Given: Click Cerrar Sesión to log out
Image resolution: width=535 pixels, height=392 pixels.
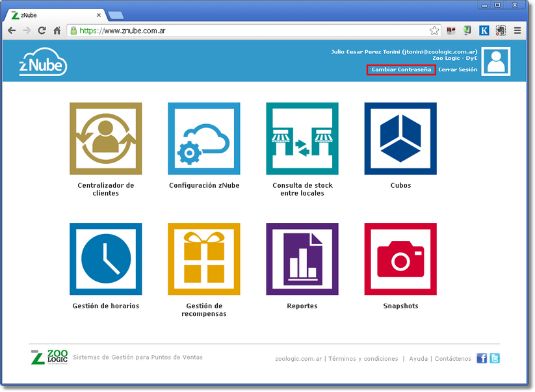Looking at the screenshot, I should (458, 70).
